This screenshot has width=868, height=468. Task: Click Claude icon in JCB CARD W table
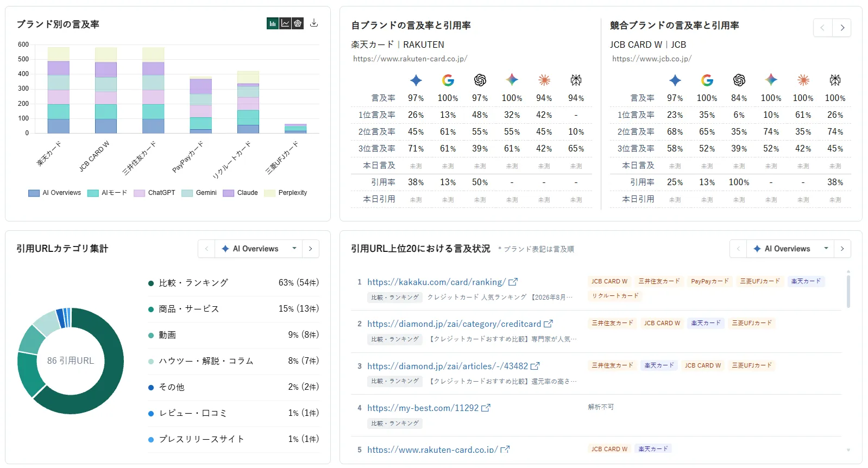[803, 80]
